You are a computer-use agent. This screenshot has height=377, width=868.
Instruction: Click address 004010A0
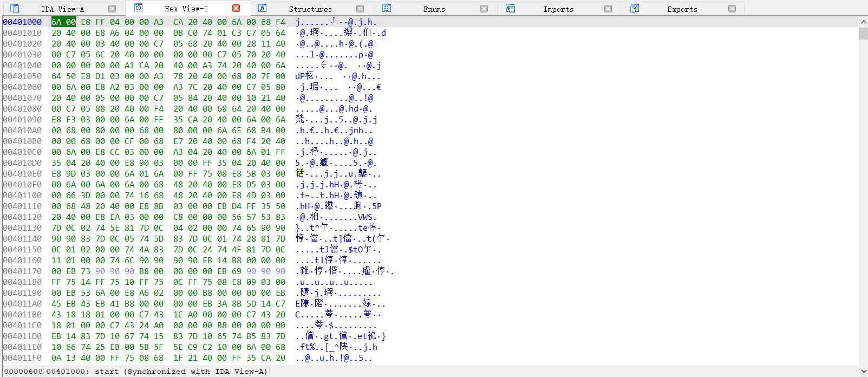[x=22, y=131]
